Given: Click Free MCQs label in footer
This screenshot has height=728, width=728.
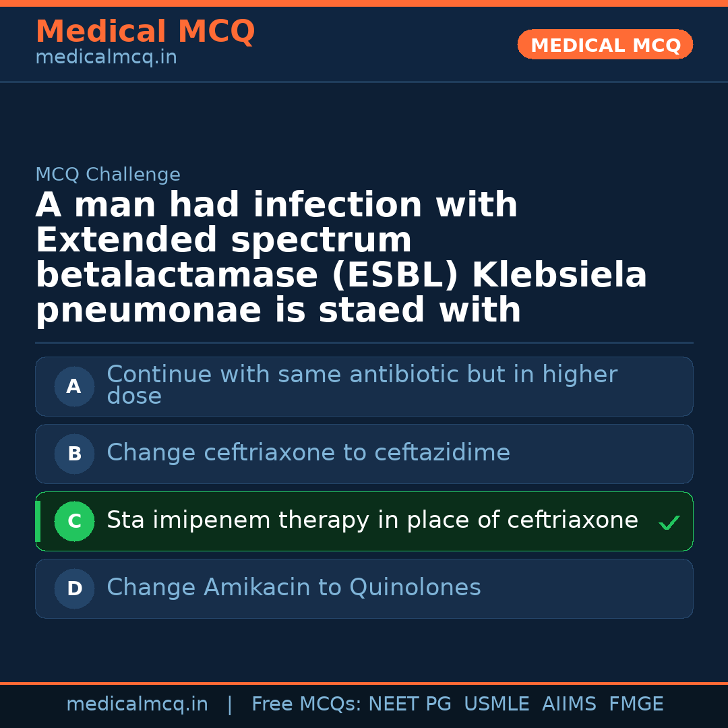Looking at the screenshot, I should pyautogui.click(x=307, y=704).
